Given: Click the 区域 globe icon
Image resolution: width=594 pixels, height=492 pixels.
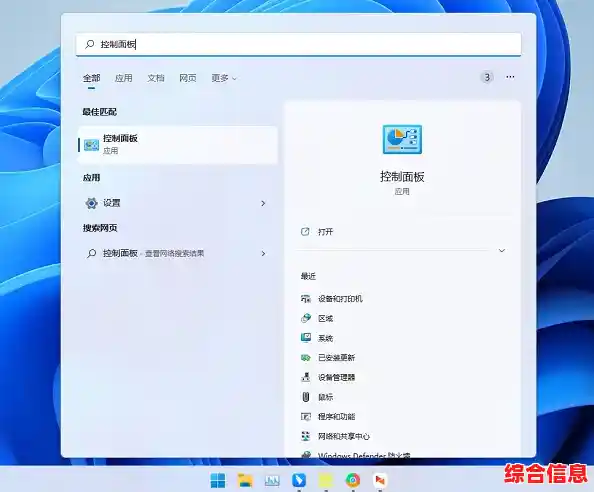Looking at the screenshot, I should coord(306,318).
